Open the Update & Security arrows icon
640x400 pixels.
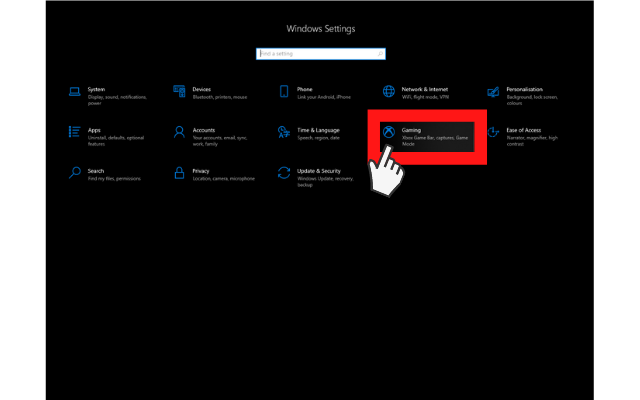[284, 173]
